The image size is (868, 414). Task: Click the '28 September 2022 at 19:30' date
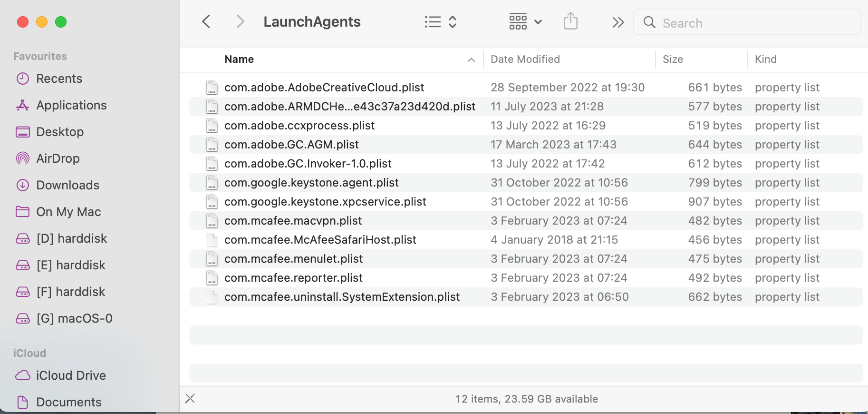[x=568, y=88]
